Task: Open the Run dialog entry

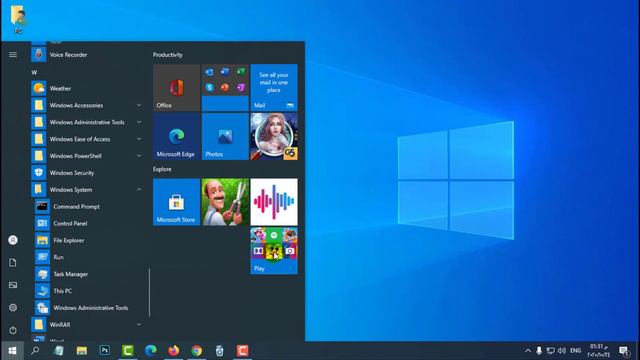Action: [x=88, y=257]
